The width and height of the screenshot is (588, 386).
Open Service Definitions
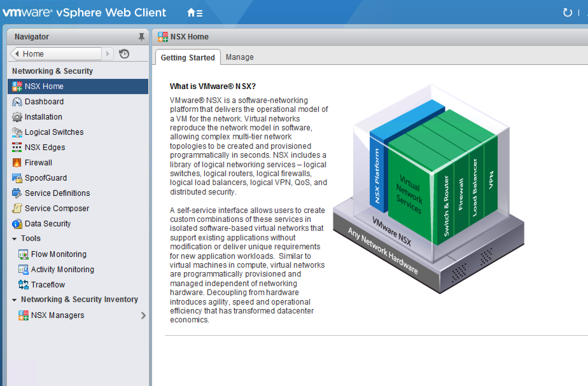[x=78, y=193]
